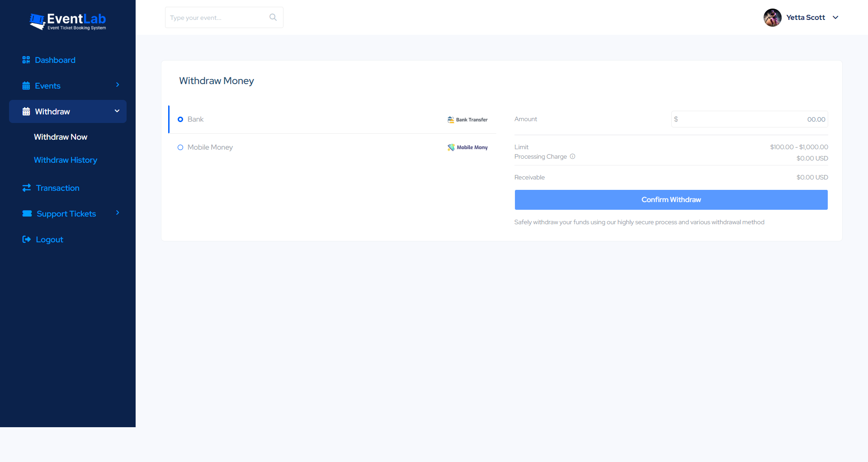Choose the Bank Transfer payment option
The height and width of the screenshot is (462, 868).
coord(467,119)
